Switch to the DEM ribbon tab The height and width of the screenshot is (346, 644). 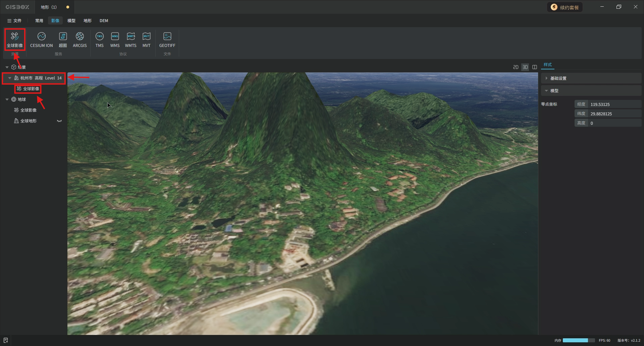(x=104, y=21)
